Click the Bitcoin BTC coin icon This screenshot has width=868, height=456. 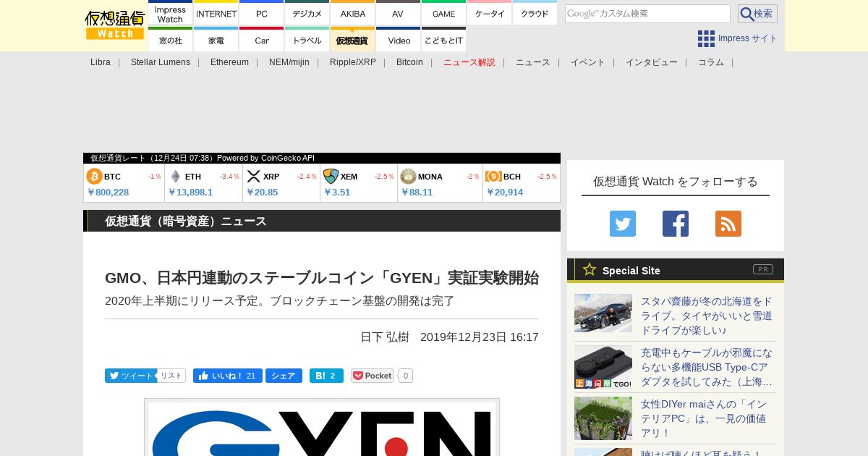pyautogui.click(x=94, y=177)
